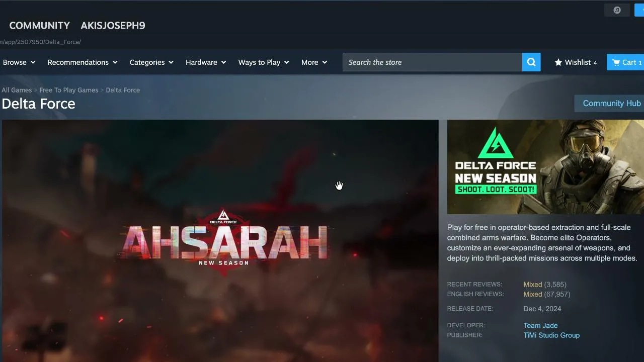Click the music note icon button
The image size is (644, 362).
click(x=617, y=10)
